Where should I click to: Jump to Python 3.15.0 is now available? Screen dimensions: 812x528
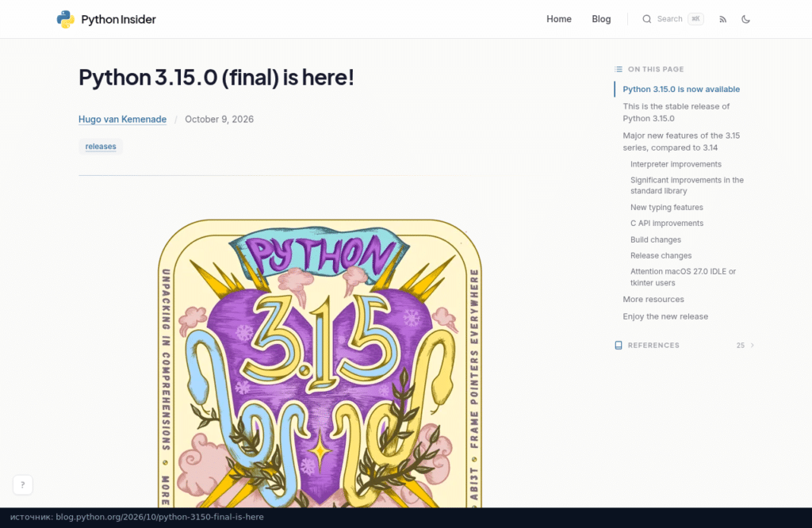coord(681,89)
